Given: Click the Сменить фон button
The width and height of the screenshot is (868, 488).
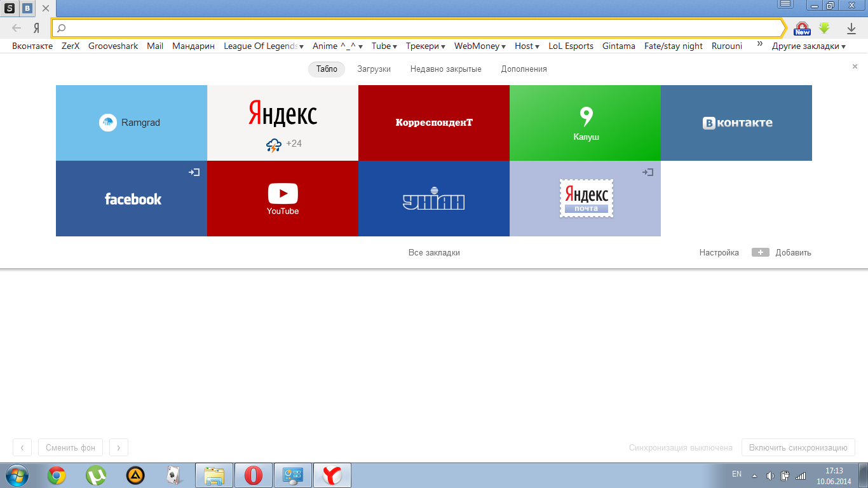Looking at the screenshot, I should pos(71,447).
